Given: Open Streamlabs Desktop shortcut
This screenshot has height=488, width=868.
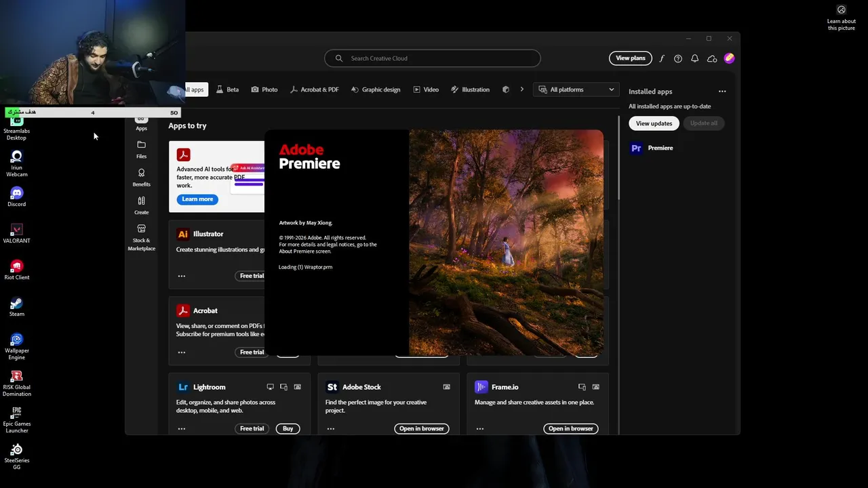Looking at the screenshot, I should (17, 127).
